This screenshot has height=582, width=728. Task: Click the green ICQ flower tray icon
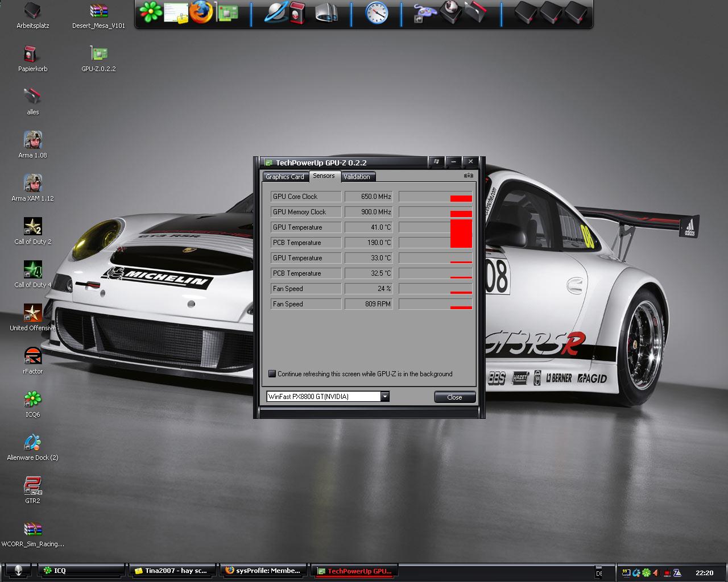pos(646,573)
